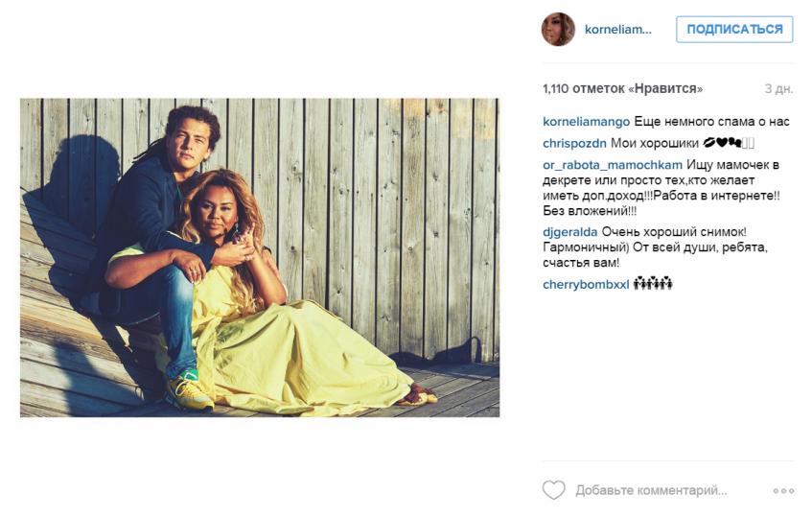812x517 pixels.
Task: Click the Мои хорошики comment text
Action: coord(655,144)
